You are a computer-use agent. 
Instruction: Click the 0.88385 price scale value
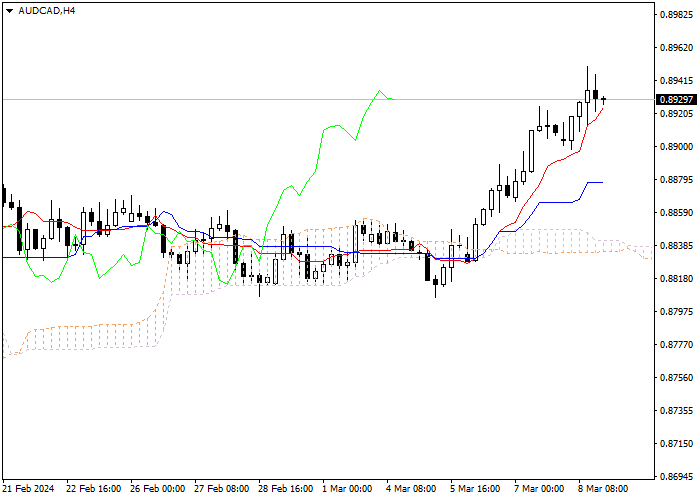(x=676, y=246)
